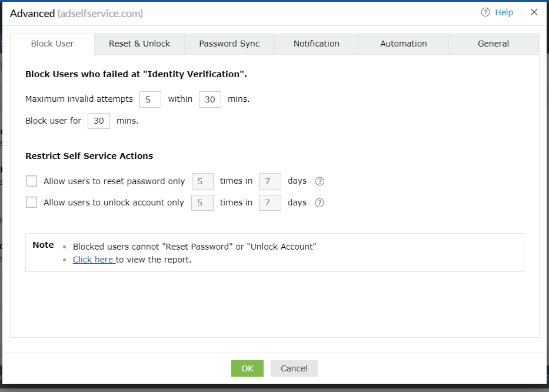The image size is (549, 392).
Task: Click the Help question mark icon
Action: [485, 12]
